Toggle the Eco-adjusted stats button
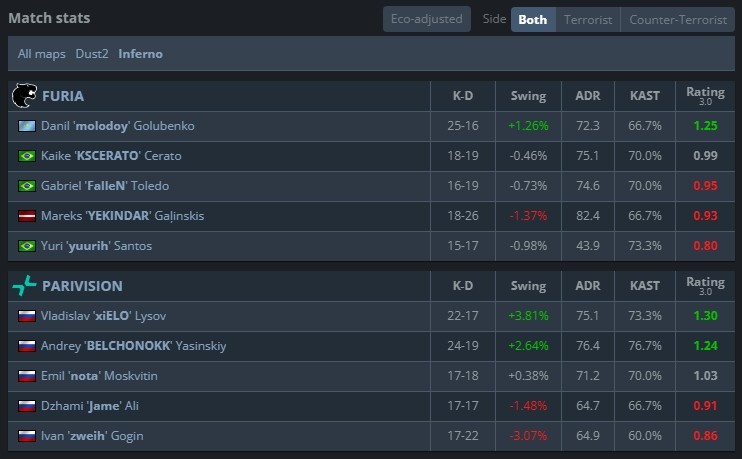 (426, 19)
